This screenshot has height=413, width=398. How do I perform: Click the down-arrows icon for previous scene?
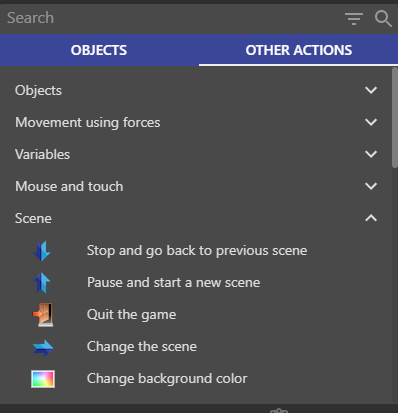pyautogui.click(x=42, y=251)
